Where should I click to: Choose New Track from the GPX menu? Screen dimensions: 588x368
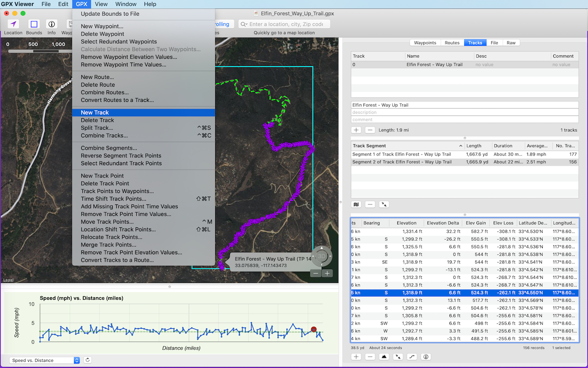click(x=95, y=112)
